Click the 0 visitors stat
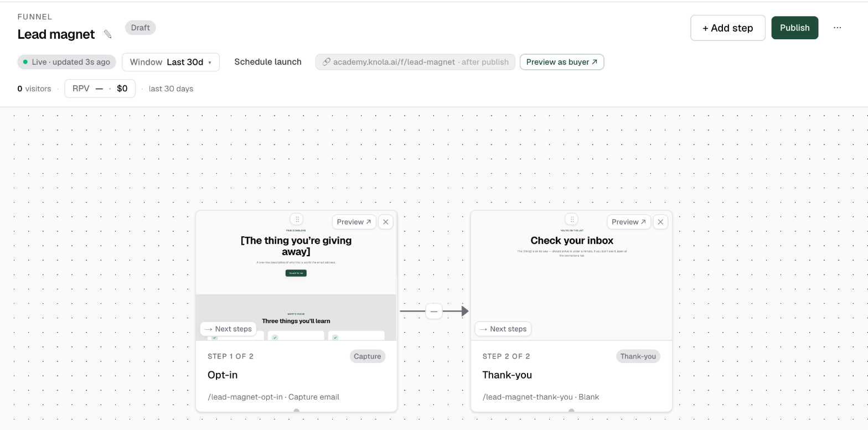The width and height of the screenshot is (868, 430). 34,89
